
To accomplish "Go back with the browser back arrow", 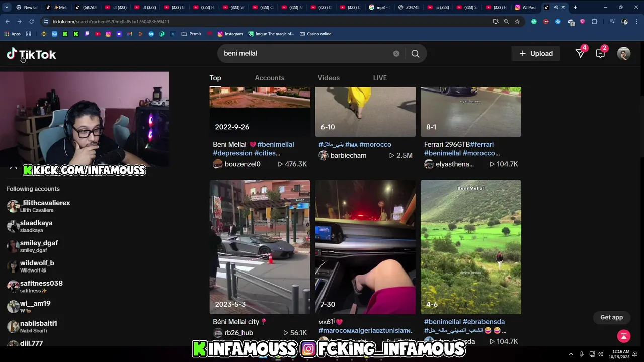I will pos(7,22).
